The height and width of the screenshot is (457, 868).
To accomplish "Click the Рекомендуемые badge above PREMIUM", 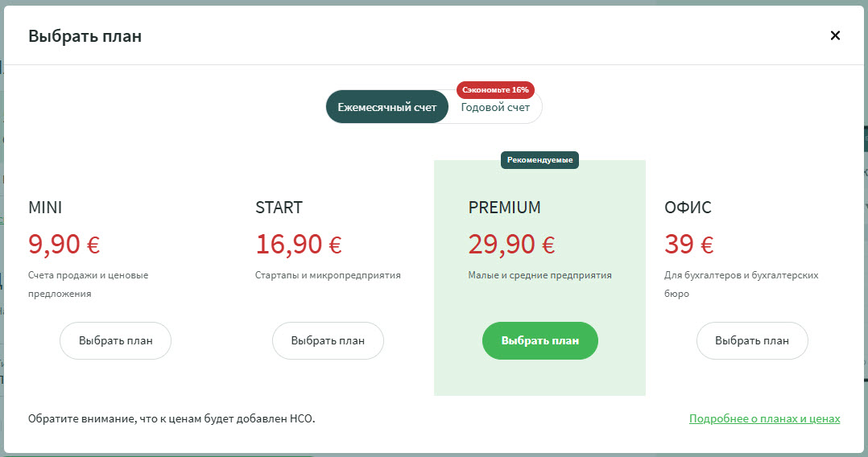I will coord(539,160).
